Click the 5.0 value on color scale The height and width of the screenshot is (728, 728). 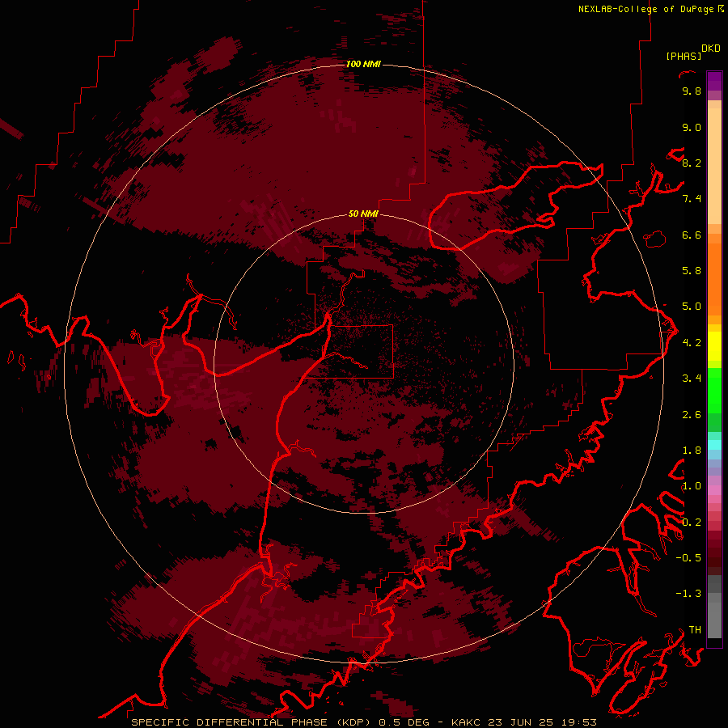click(x=692, y=307)
